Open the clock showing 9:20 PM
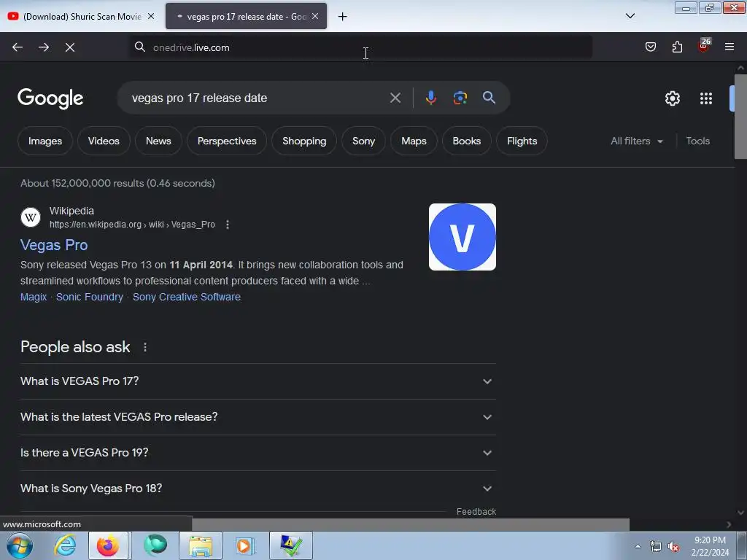This screenshot has height=560, width=747. (x=710, y=546)
